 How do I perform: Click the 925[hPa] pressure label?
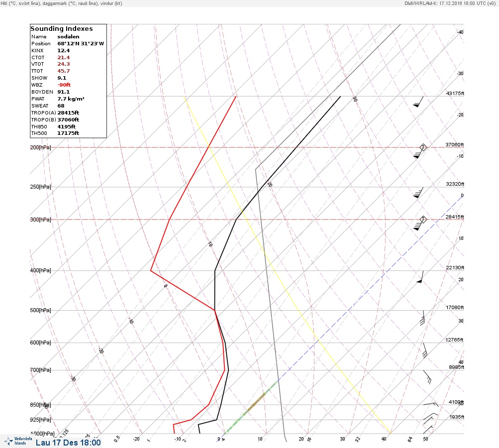point(40,420)
